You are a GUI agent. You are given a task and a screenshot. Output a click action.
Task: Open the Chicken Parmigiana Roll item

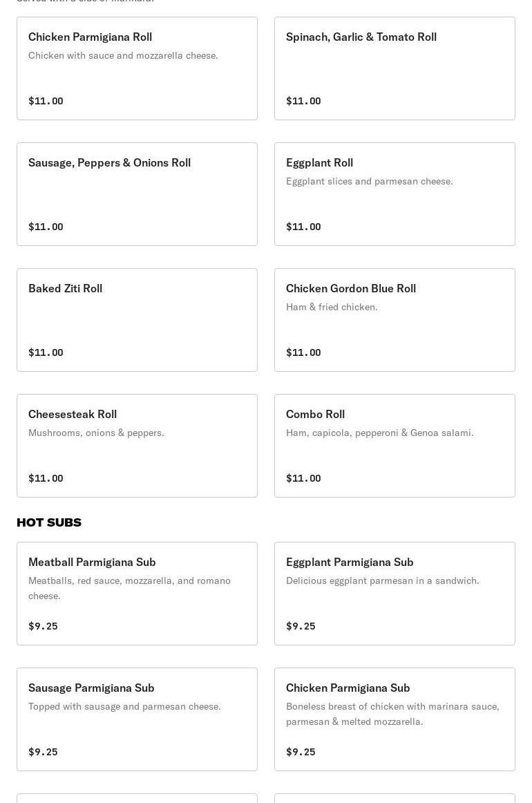coord(137,68)
